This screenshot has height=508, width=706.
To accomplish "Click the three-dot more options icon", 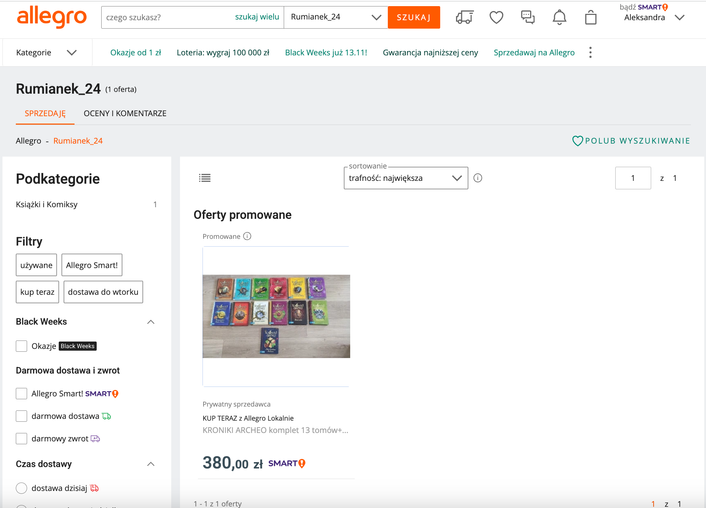I will click(590, 52).
